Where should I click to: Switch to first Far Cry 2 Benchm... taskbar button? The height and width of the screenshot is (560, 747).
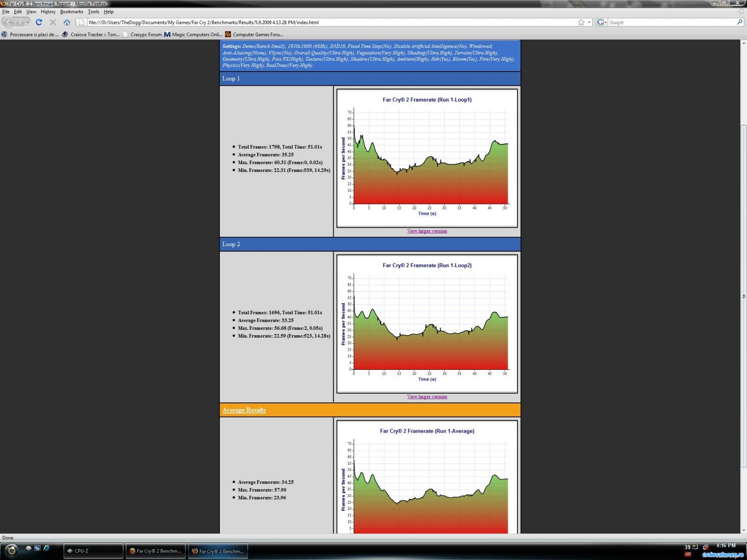[x=156, y=551]
